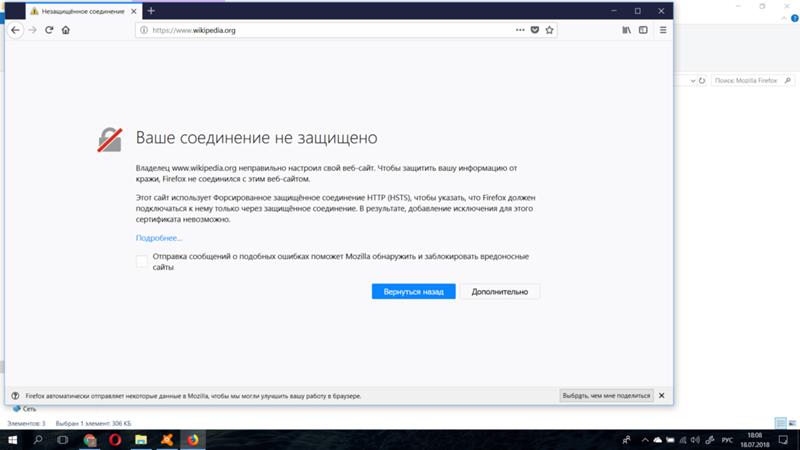Image resolution: width=800 pixels, height=450 pixels.
Task: Click the Дополнительно button
Action: [x=499, y=291]
